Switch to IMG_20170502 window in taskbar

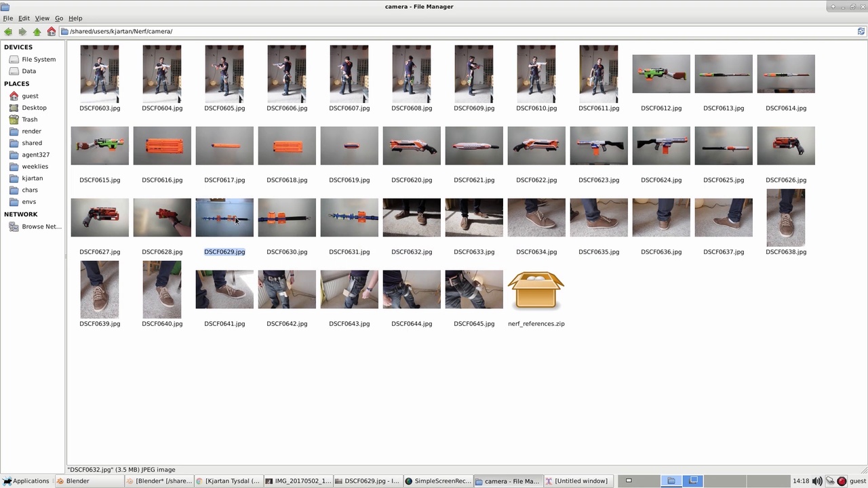point(299,481)
